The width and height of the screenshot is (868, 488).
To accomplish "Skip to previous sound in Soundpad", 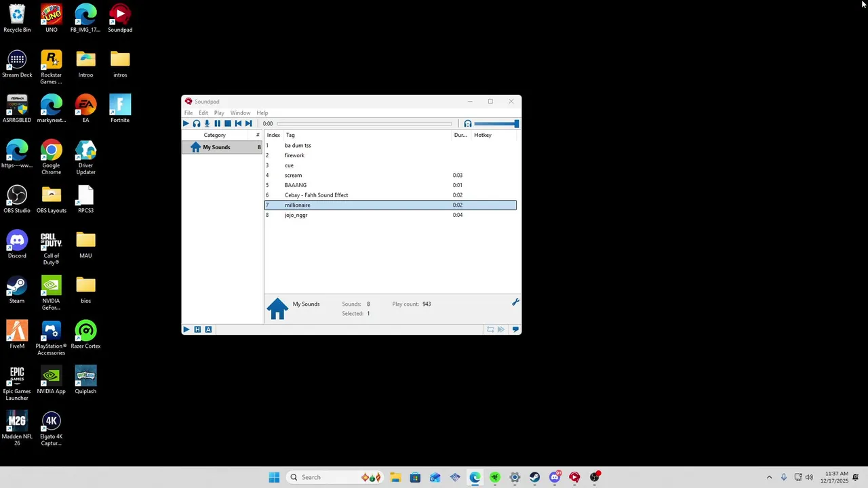I will 238,123.
